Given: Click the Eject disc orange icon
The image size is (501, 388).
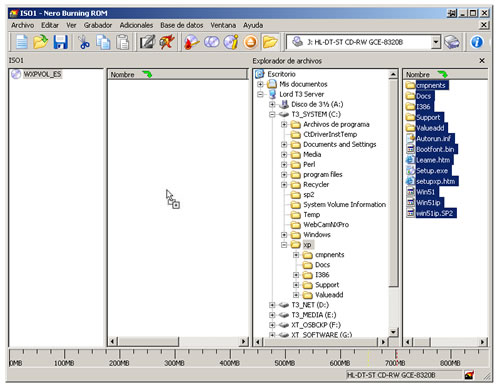Looking at the screenshot, I should click(251, 42).
